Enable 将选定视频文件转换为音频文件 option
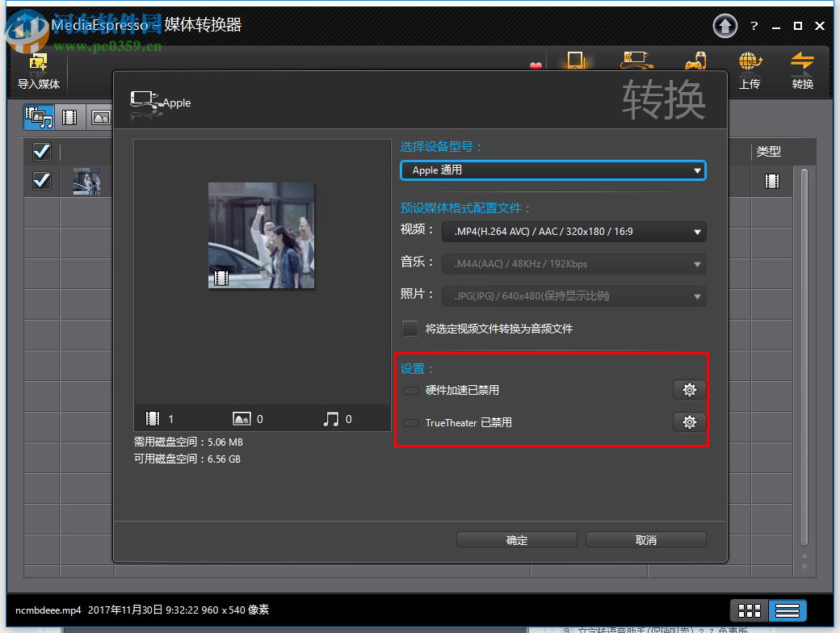The width and height of the screenshot is (840, 633). pyautogui.click(x=410, y=329)
